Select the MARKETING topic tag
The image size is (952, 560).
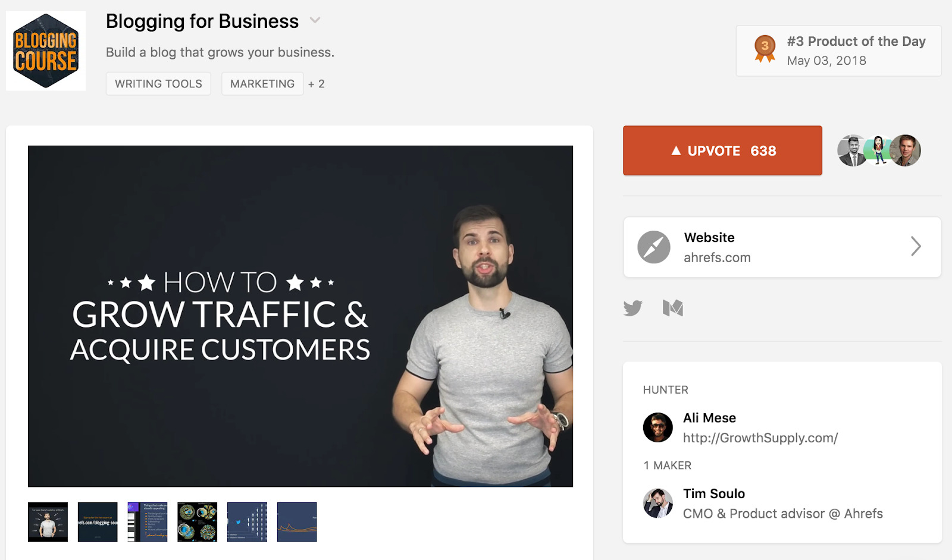(x=262, y=84)
